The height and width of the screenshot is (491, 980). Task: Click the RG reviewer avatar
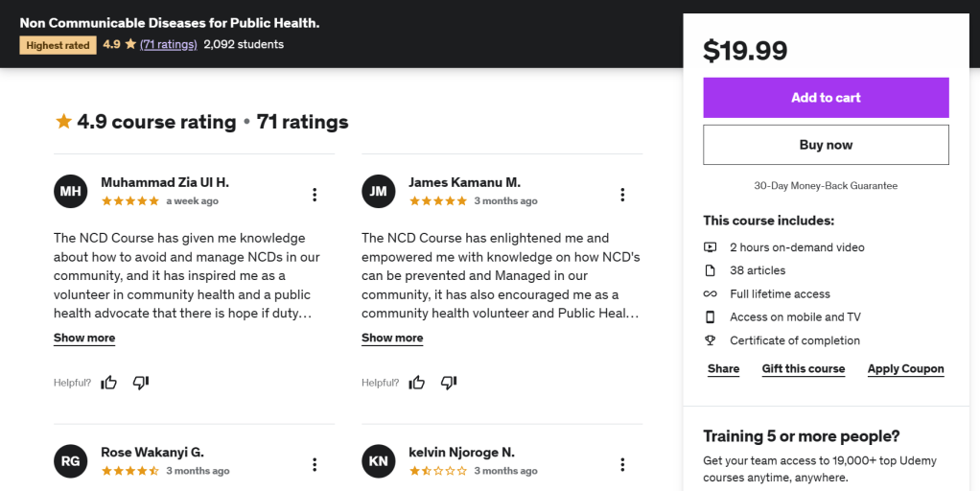[71, 461]
